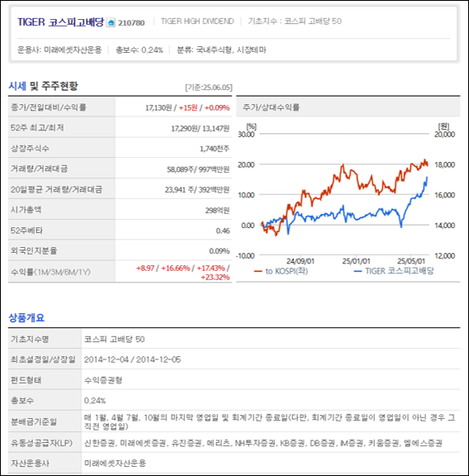Click the foreign ownership value 0.09% in the 외국인지분율 row
Image resolution: width=469 pixels, height=476 pixels.
coord(219,251)
